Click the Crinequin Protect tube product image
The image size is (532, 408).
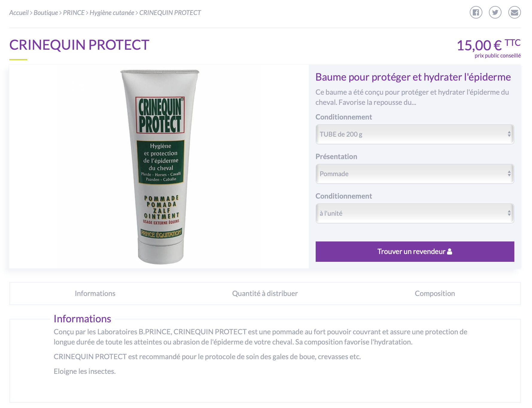160,167
